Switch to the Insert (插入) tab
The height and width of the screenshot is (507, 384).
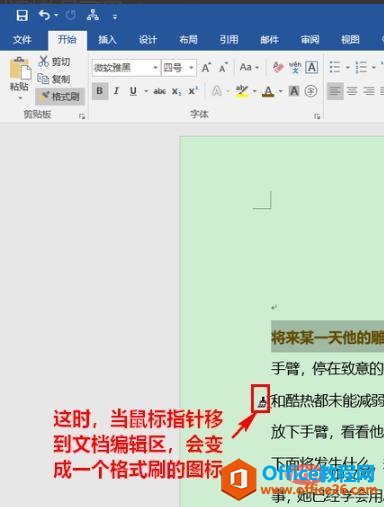click(x=107, y=40)
